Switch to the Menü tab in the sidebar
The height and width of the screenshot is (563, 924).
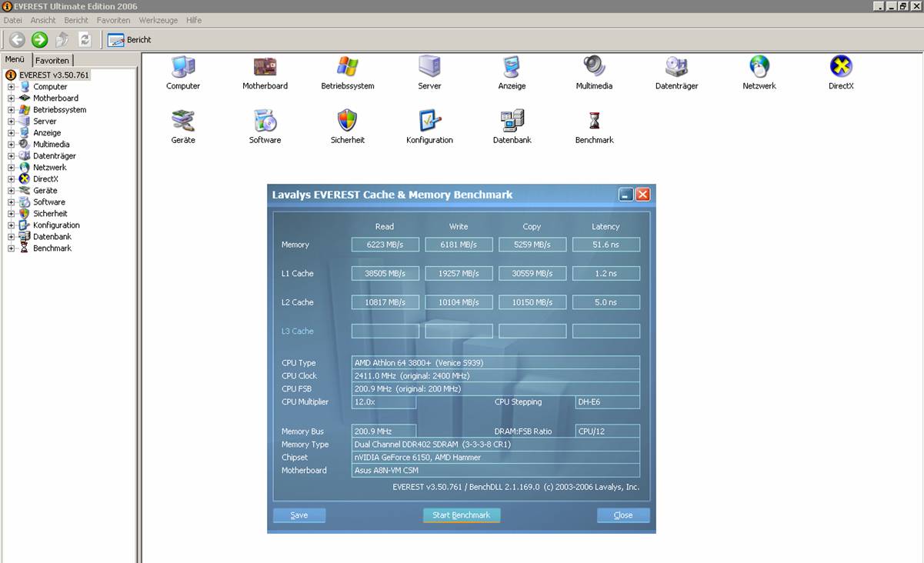click(x=15, y=59)
